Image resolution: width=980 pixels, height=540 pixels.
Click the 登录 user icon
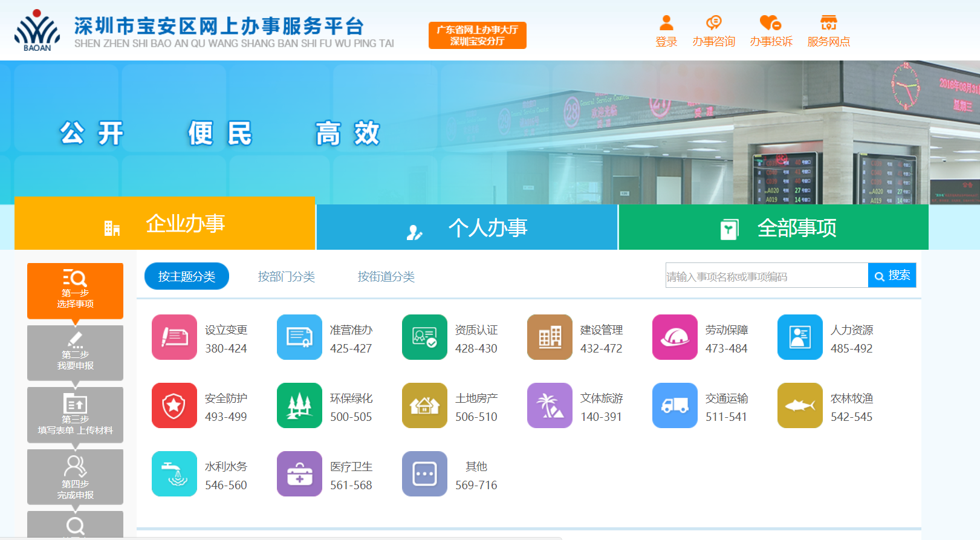pos(666,23)
